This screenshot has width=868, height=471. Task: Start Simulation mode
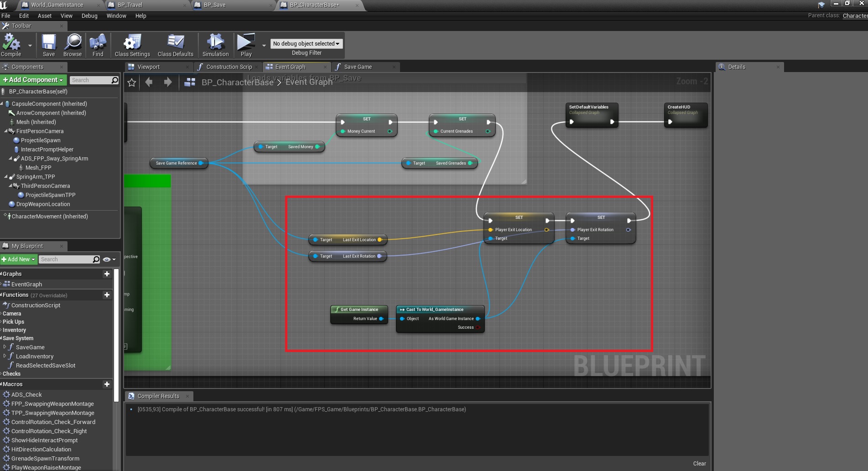coord(215,45)
